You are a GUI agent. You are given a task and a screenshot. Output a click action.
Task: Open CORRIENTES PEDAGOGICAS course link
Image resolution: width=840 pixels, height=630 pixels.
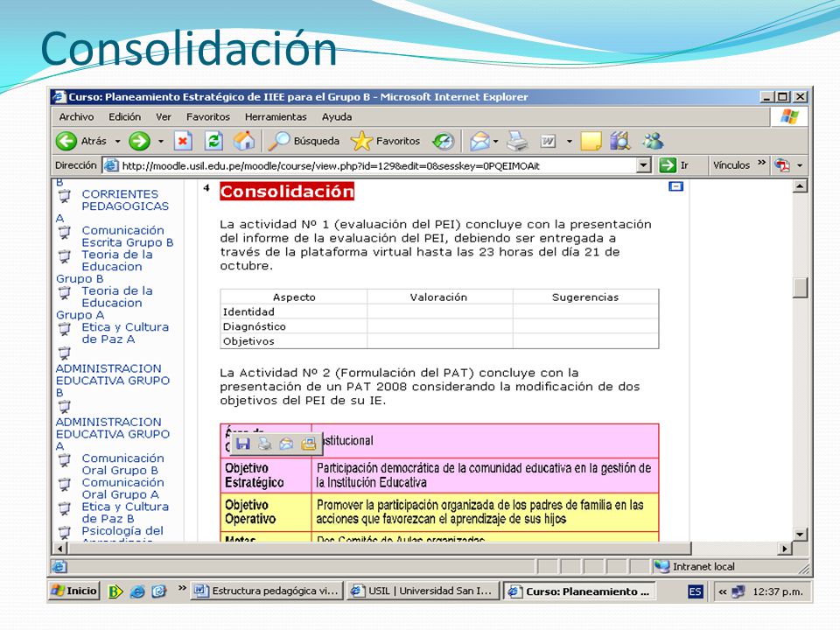125,199
